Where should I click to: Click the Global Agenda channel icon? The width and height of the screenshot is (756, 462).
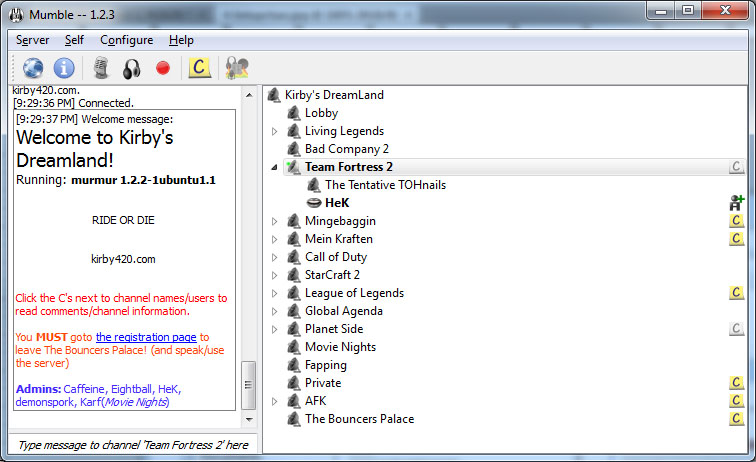coord(294,312)
